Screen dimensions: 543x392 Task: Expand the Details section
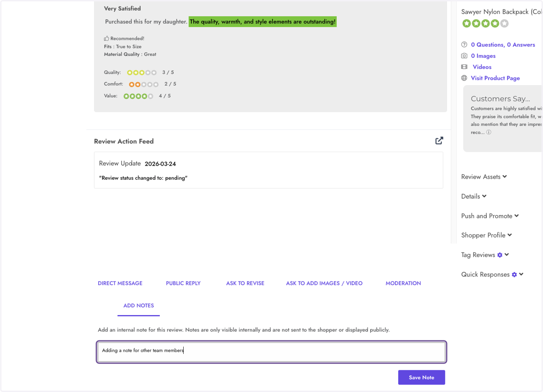(474, 196)
